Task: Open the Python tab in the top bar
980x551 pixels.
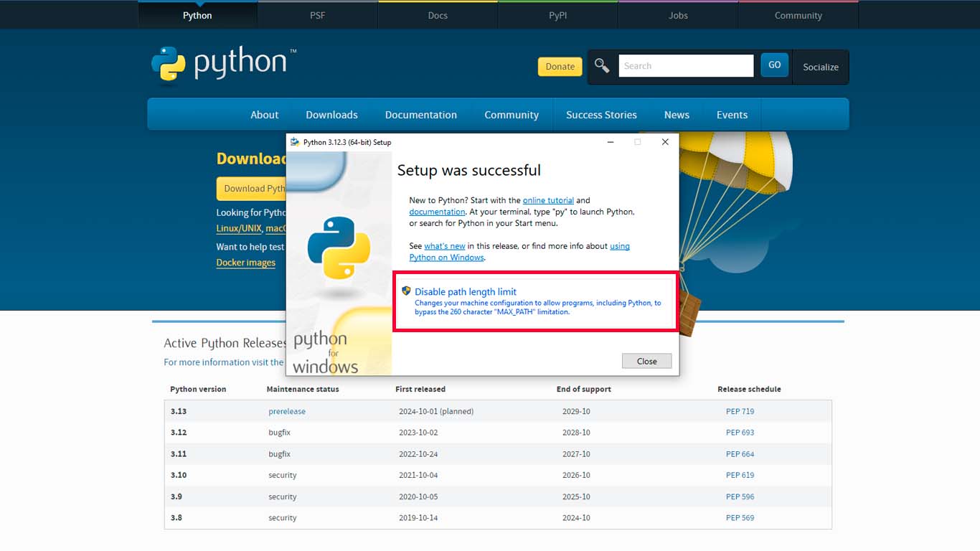Action: point(197,15)
